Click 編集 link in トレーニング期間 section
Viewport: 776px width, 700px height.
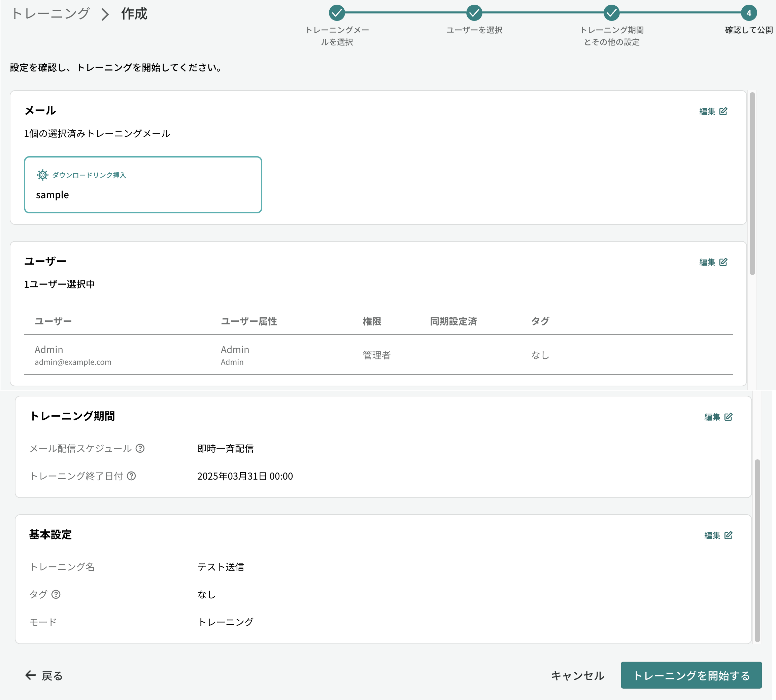(x=718, y=417)
